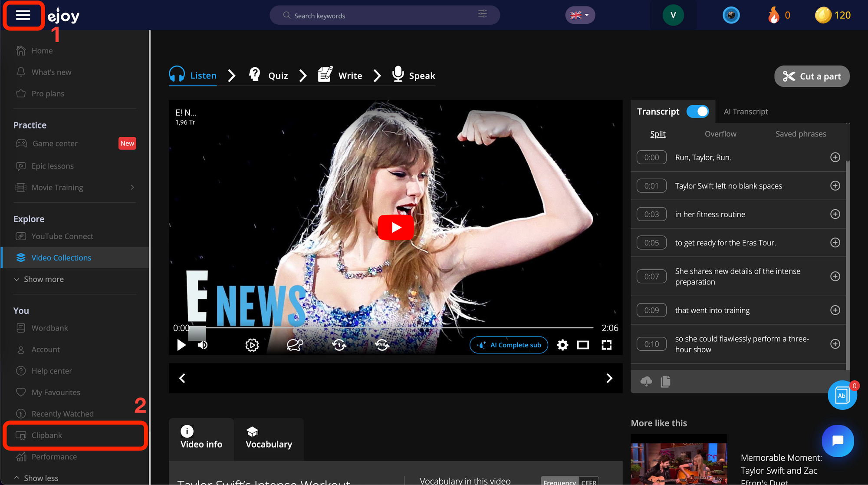Screen dimensions: 868x485
Task: Jump to the 0:07 timestamp
Action: coord(651,276)
